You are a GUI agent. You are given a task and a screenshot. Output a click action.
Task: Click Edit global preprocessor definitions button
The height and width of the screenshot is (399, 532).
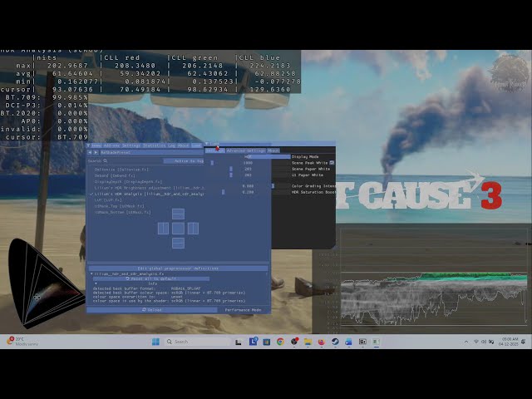pos(178,268)
